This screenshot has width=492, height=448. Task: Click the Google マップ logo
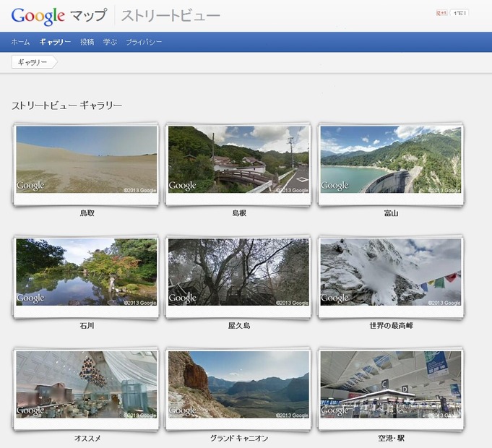coord(59,16)
